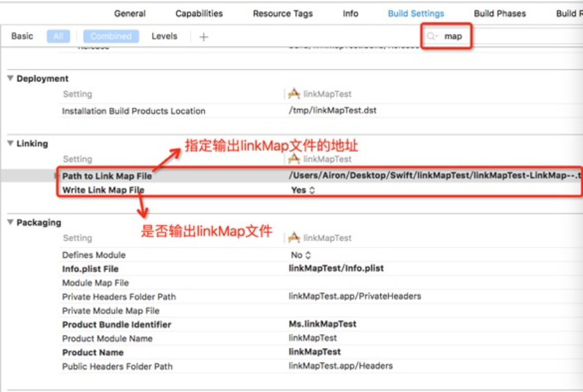Open the Resource Tags tab
The height and width of the screenshot is (392, 583).
click(x=283, y=14)
